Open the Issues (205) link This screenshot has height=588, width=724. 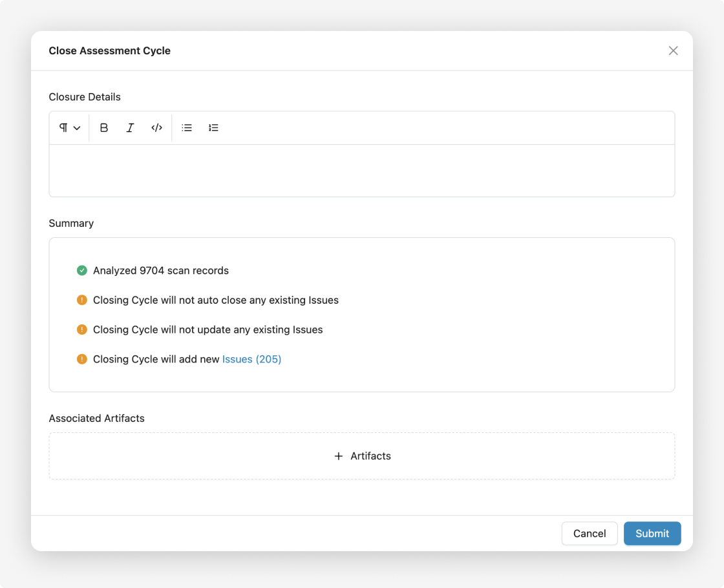coord(251,359)
